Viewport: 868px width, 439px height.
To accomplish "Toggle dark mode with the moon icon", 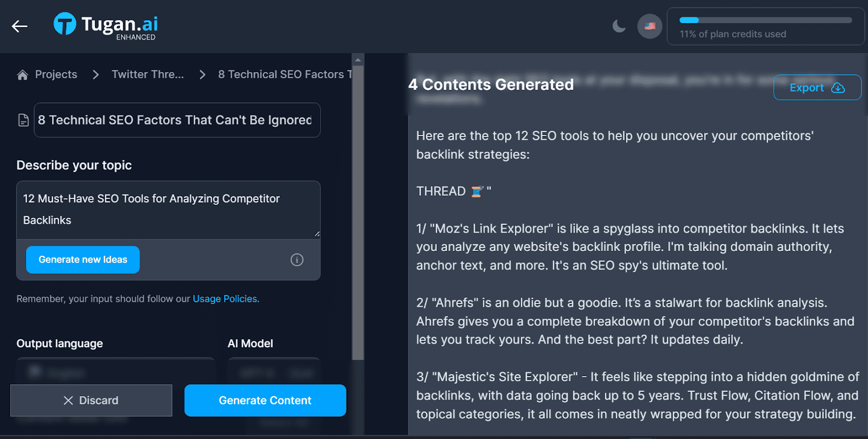I will 619,25.
